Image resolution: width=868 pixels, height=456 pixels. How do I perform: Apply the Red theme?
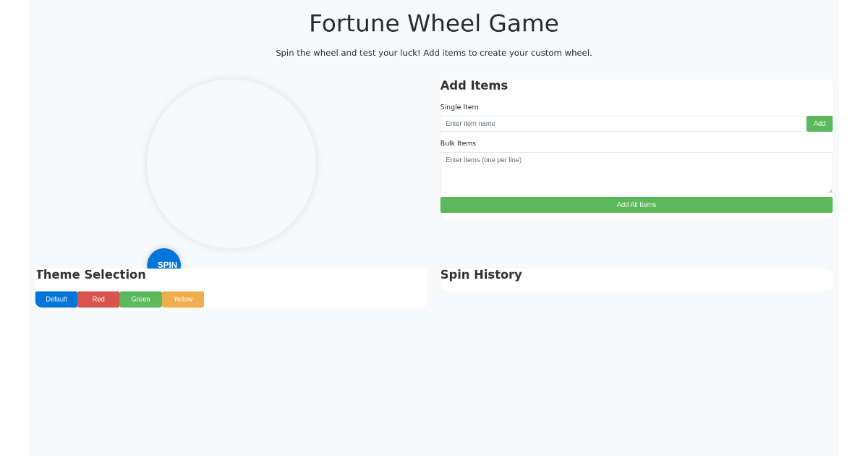pos(98,299)
